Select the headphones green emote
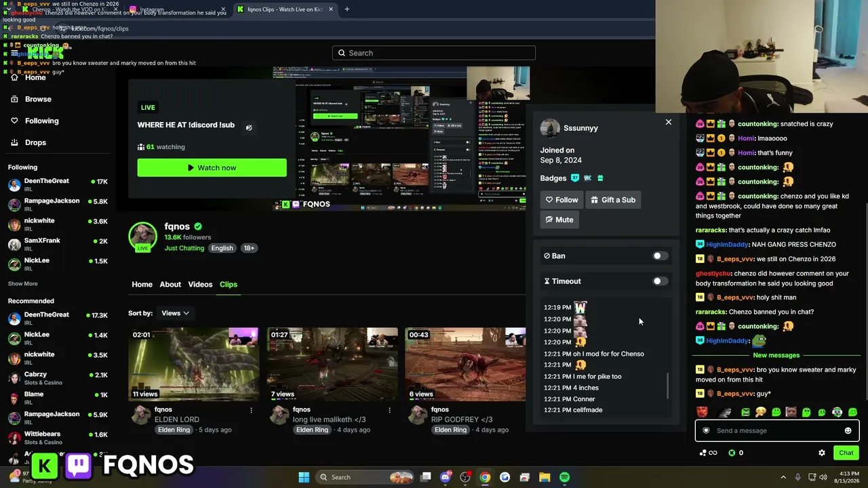The width and height of the screenshot is (868, 488). click(x=837, y=412)
